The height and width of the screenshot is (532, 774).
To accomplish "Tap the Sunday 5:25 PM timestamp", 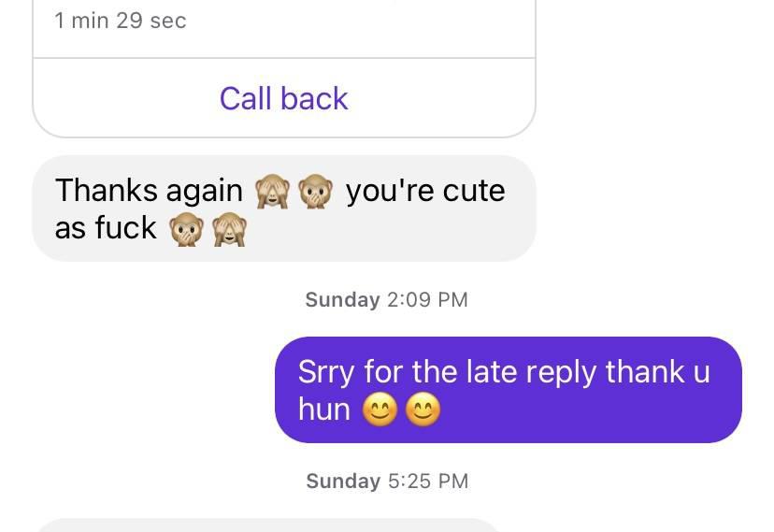I will (x=387, y=482).
